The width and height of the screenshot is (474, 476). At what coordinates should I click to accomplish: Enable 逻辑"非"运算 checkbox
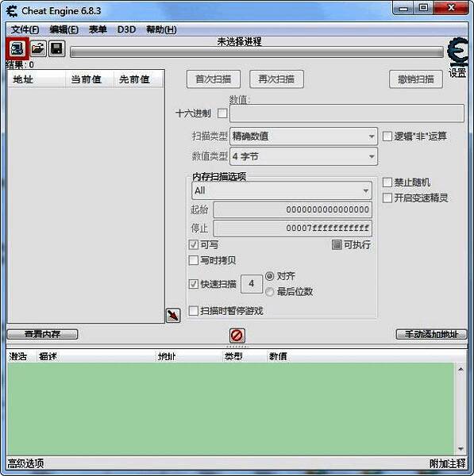[387, 136]
